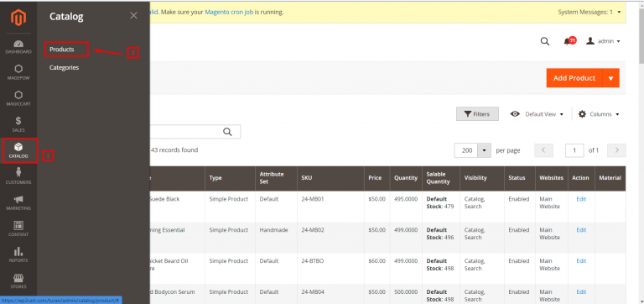Image resolution: width=644 pixels, height=304 pixels.
Task: Expand the Add Product dropdown arrow
Action: coord(610,78)
